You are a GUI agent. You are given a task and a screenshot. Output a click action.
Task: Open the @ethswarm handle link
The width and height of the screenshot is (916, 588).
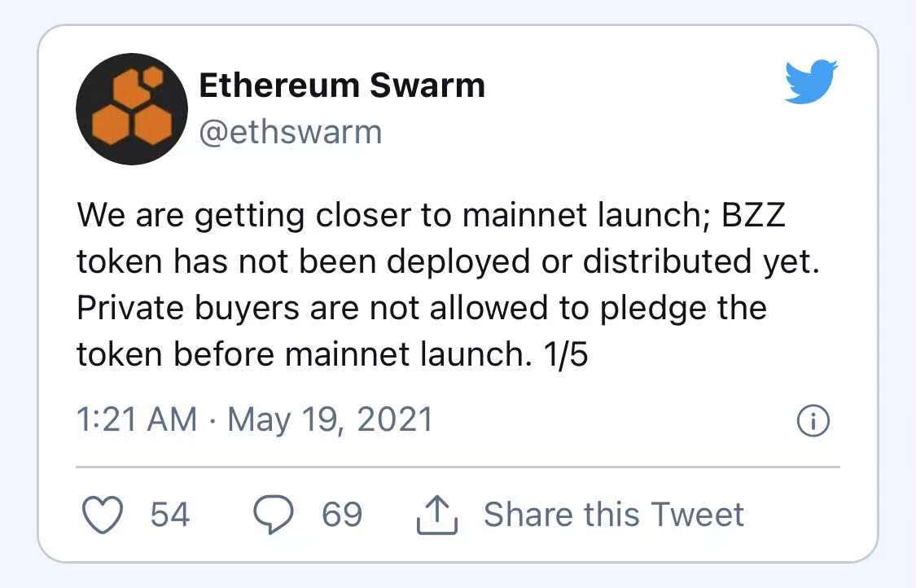click(291, 133)
